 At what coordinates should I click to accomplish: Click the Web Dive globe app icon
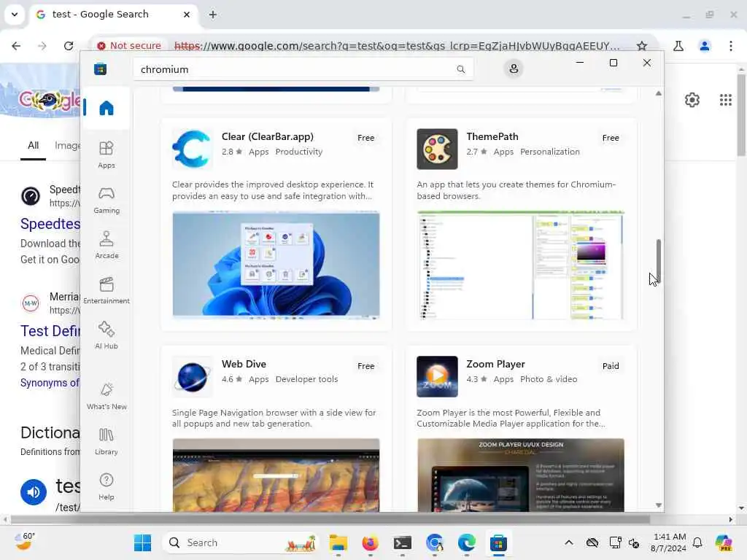pyautogui.click(x=192, y=377)
